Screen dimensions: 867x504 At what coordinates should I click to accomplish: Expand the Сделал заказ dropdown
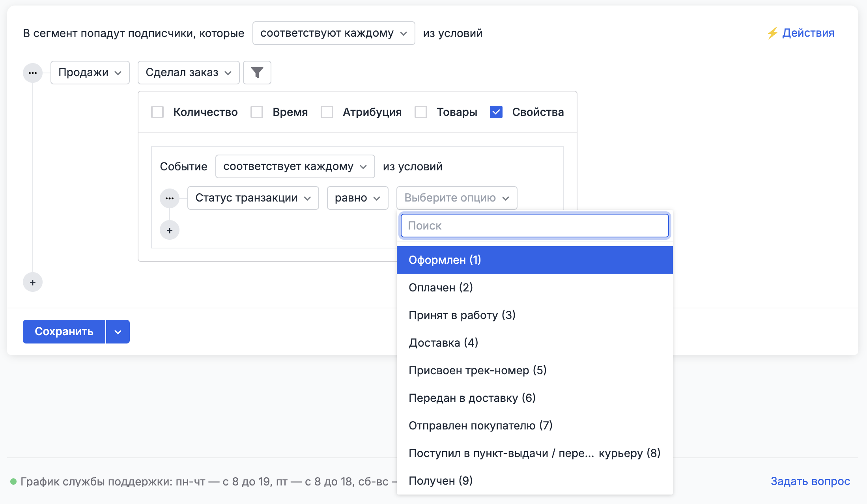click(189, 73)
